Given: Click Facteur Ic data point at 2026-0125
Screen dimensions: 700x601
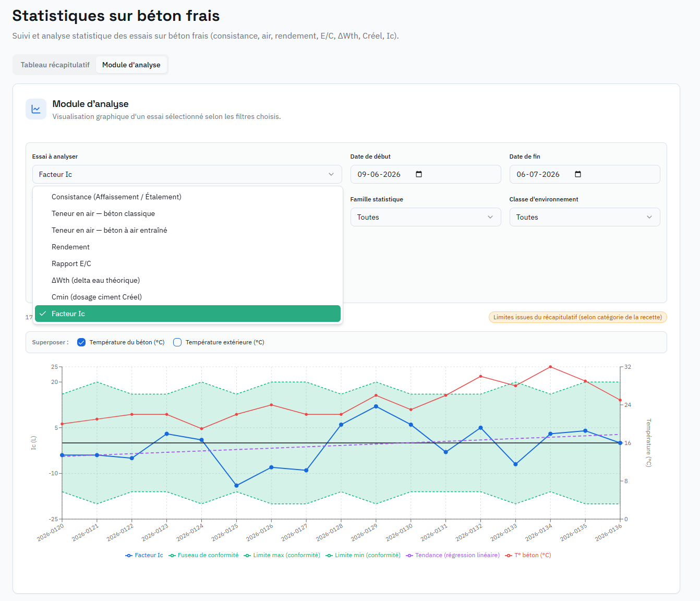Looking at the screenshot, I should (x=237, y=486).
